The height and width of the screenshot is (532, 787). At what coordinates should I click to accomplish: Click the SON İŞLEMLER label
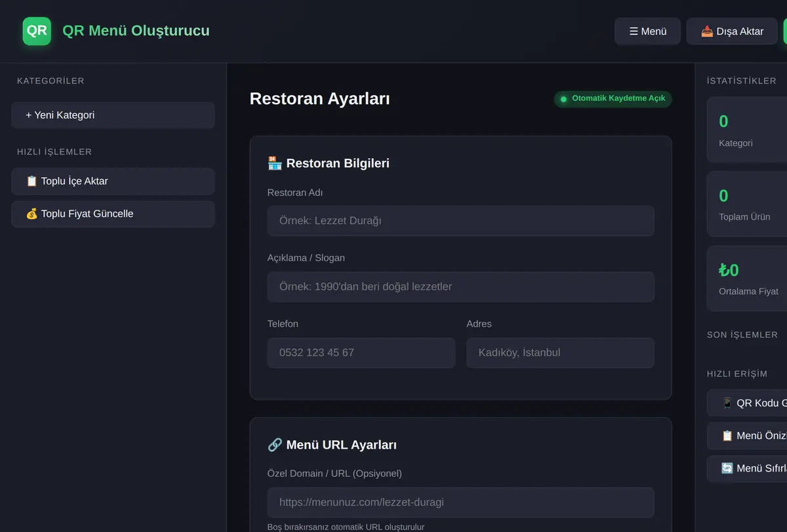pyautogui.click(x=742, y=335)
